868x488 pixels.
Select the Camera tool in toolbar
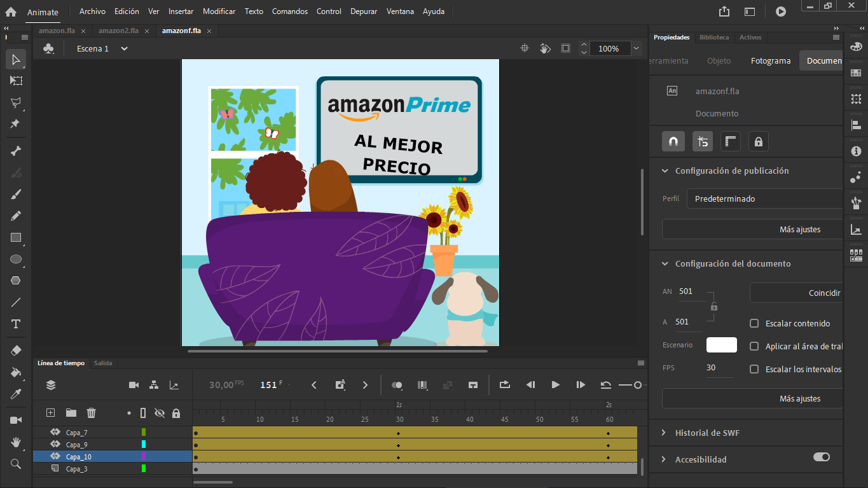tap(16, 420)
